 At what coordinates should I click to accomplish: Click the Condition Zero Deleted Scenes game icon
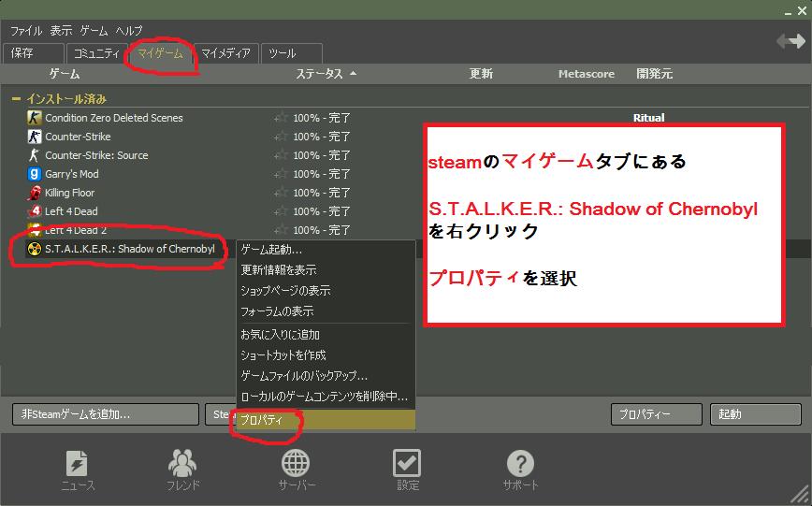35,118
